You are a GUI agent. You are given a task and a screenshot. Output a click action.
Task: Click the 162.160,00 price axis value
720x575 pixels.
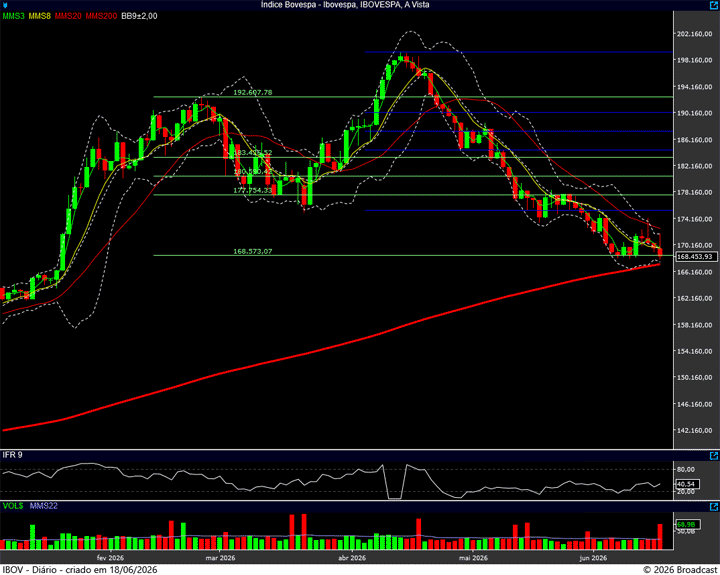click(694, 298)
